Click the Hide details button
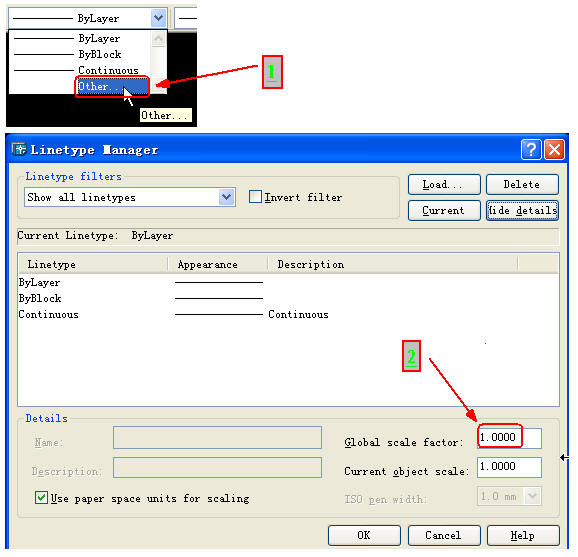This screenshot has height=557, width=578. click(x=522, y=210)
